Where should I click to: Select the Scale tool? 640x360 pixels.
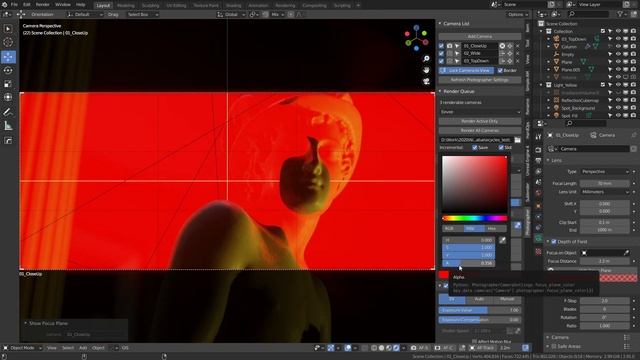click(8, 84)
